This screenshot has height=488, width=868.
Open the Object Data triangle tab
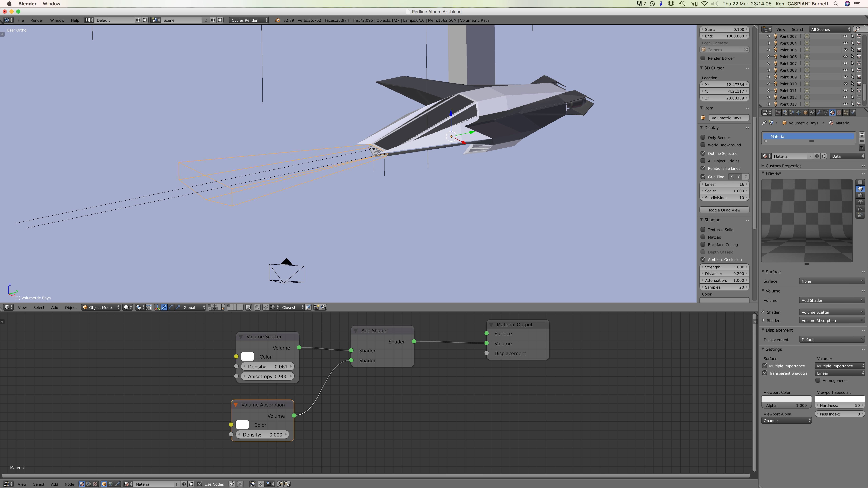pyautogui.click(x=826, y=113)
